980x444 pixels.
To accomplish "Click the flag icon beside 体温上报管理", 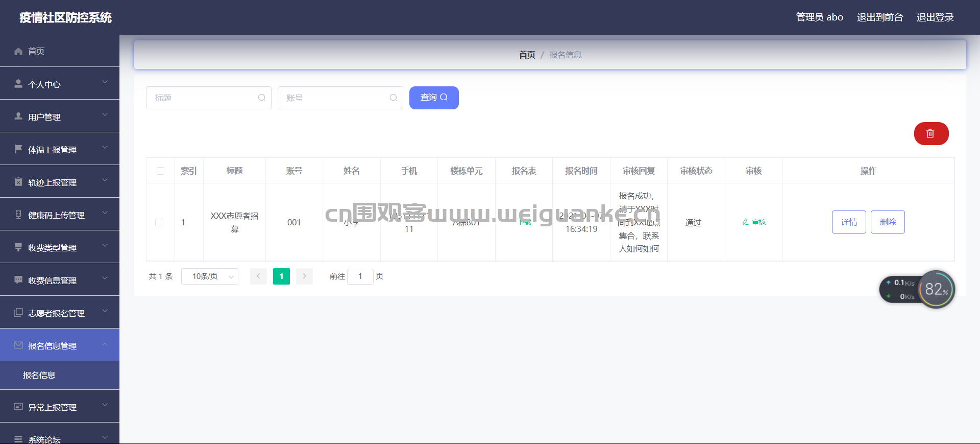I will point(18,149).
